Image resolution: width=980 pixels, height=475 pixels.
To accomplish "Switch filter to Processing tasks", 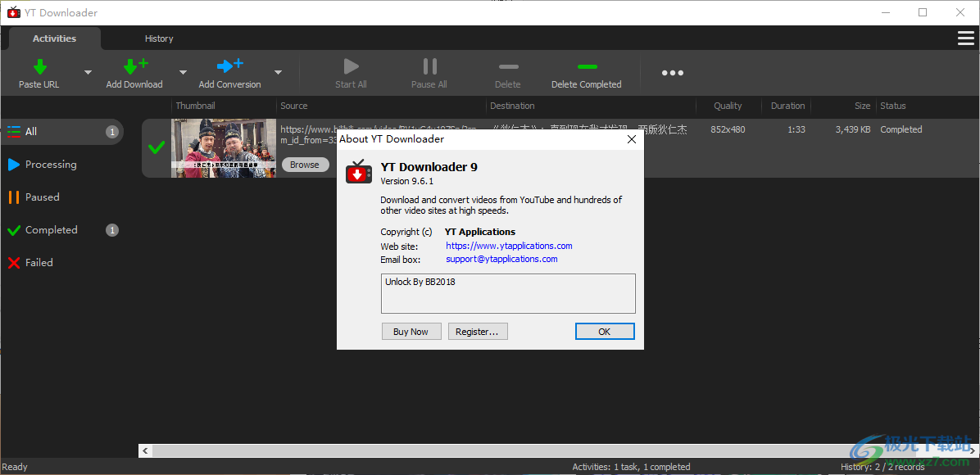I will pos(50,164).
